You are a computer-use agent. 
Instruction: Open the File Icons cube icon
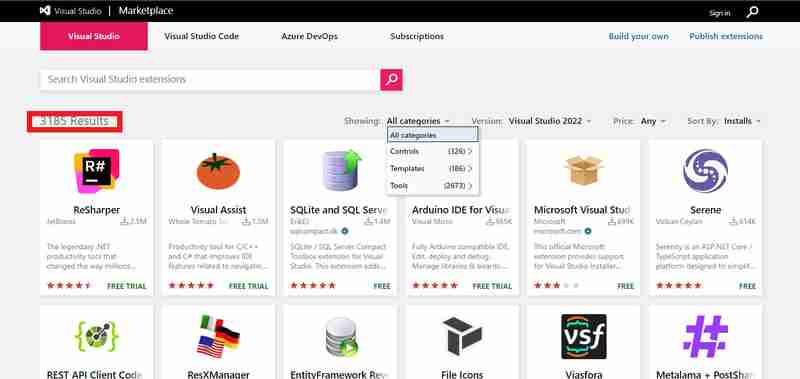tap(462, 336)
